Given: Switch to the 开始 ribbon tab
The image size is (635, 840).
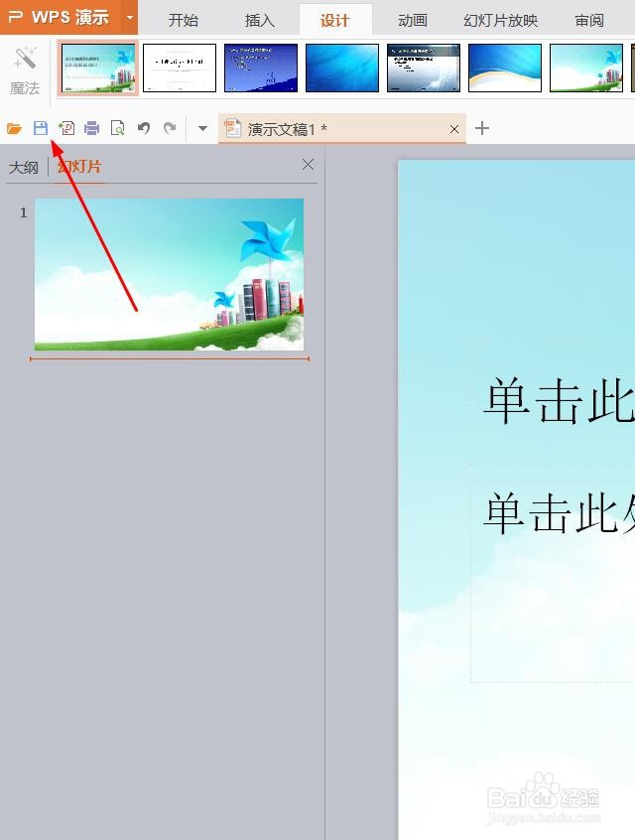Looking at the screenshot, I should (184, 21).
